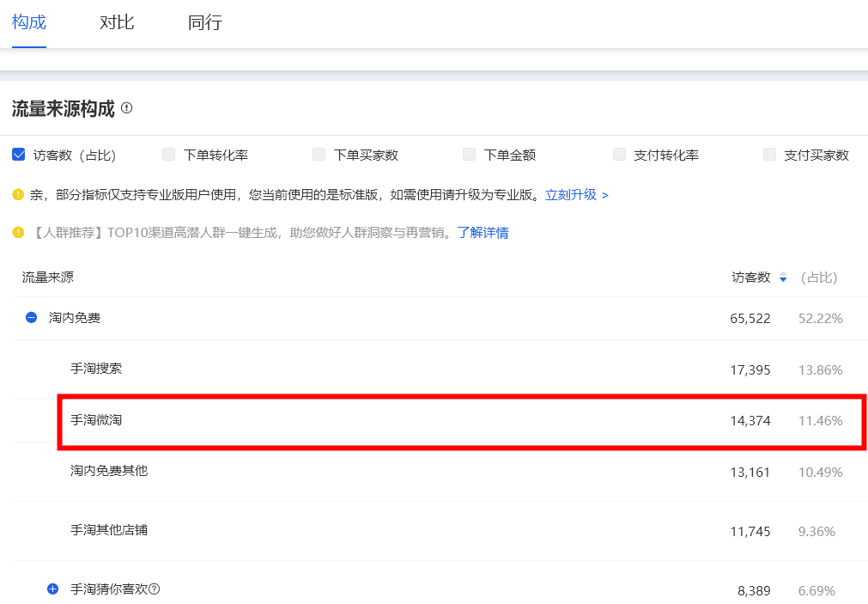This screenshot has width=868, height=604.
Task: Click the （占比）column header
Action: click(x=819, y=278)
